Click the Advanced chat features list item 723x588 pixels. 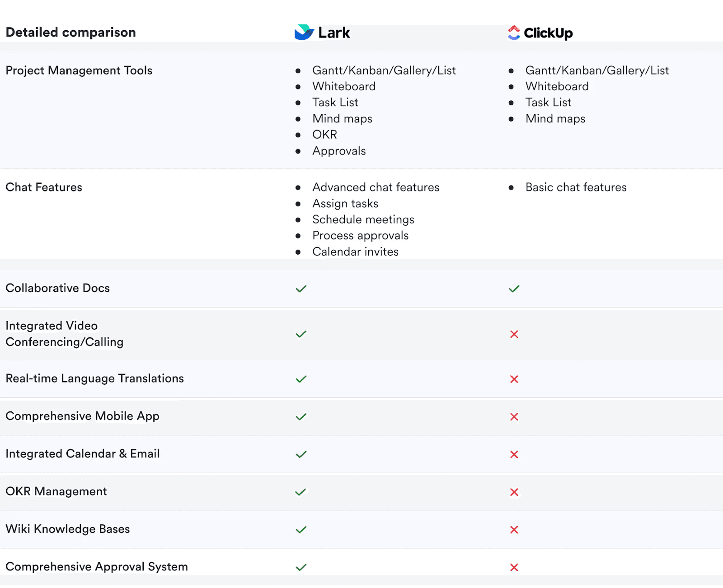click(x=376, y=187)
